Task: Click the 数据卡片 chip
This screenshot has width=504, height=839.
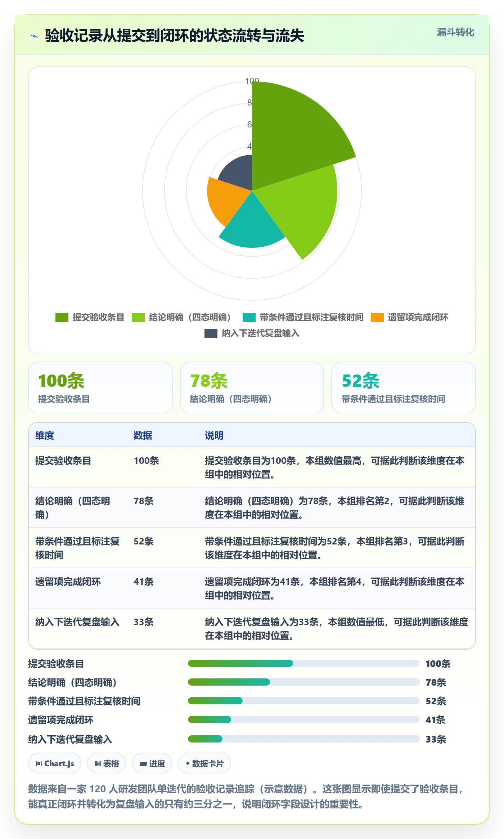Action: tap(204, 763)
